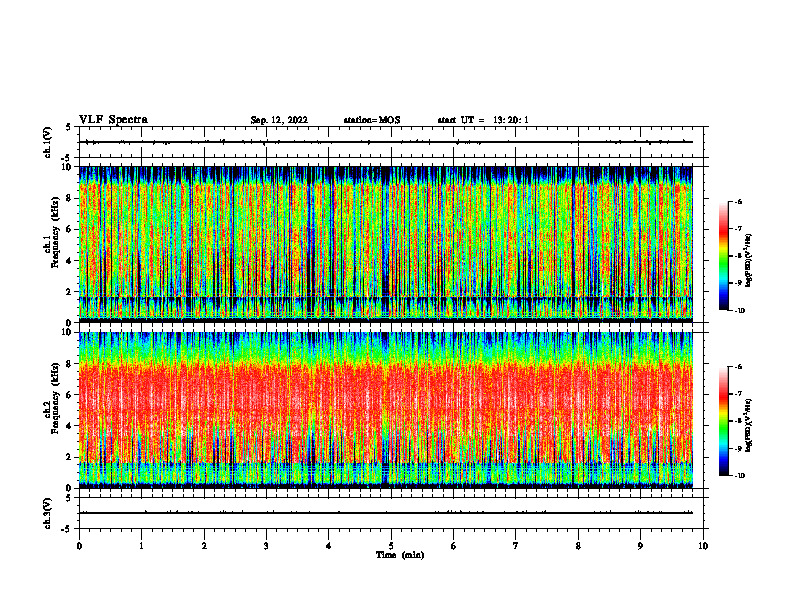Click the ch.2 frequency axis "10" tick label

67,332
